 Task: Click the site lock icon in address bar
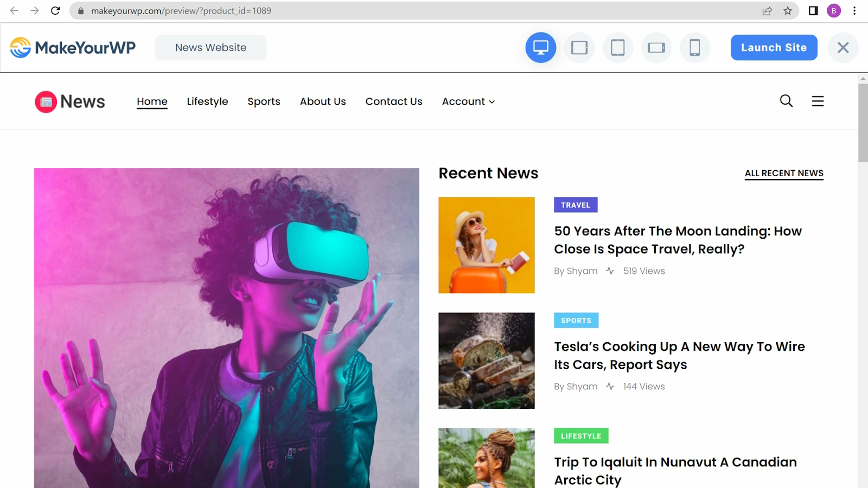[81, 11]
